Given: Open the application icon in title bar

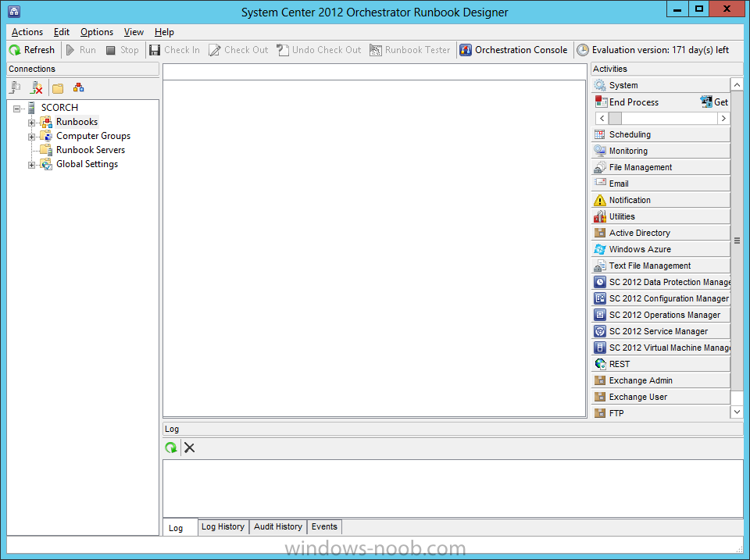Looking at the screenshot, I should point(14,12).
